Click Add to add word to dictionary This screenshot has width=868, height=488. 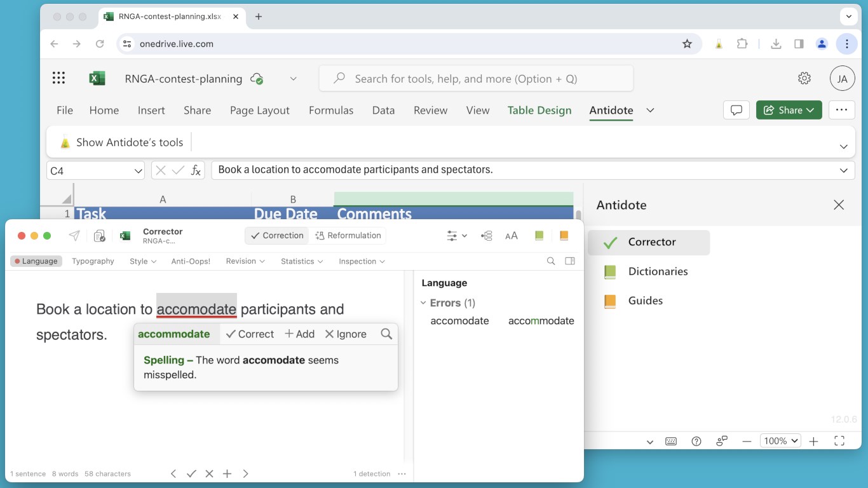299,334
